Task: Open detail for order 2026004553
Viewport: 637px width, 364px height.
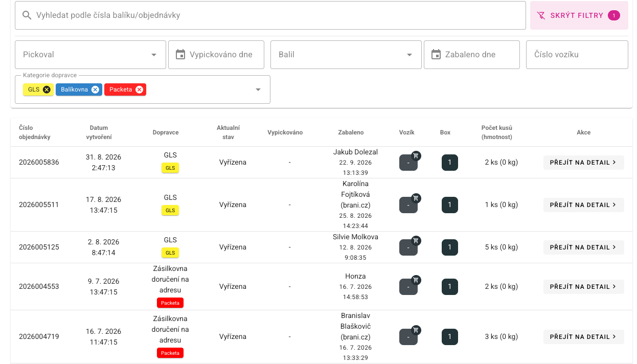Action: (x=583, y=287)
